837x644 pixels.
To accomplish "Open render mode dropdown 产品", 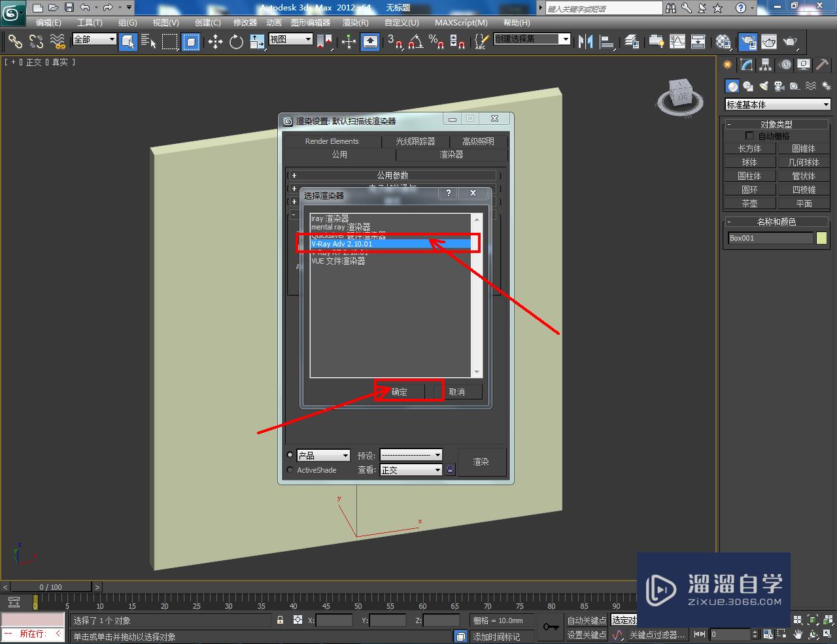I will point(323,456).
